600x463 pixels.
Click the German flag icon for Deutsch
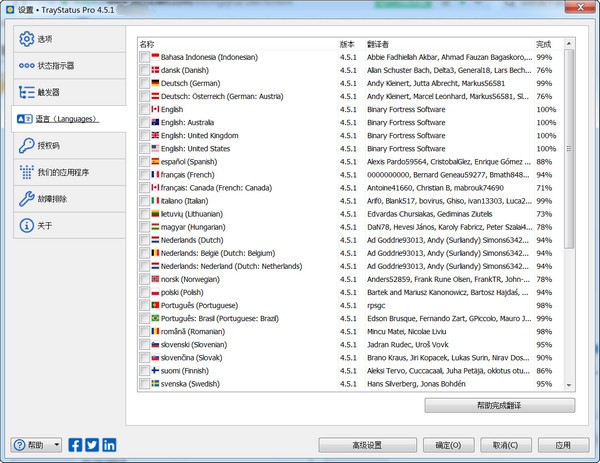coord(155,83)
